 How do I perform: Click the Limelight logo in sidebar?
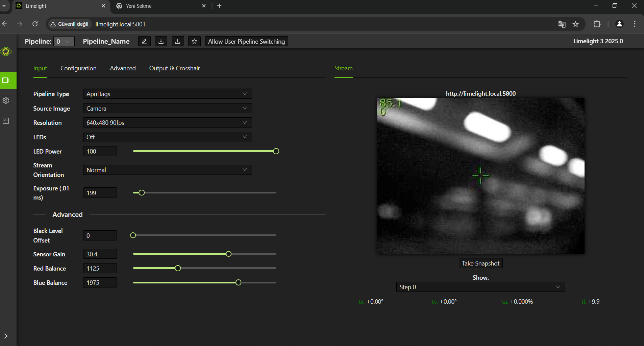point(6,52)
